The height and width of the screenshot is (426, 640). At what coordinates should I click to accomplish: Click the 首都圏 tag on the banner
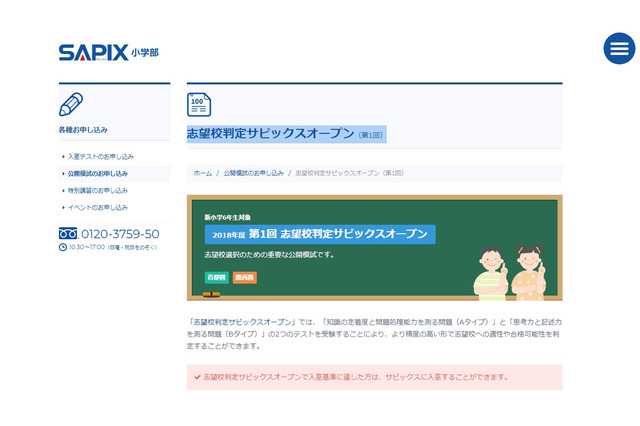[216, 277]
